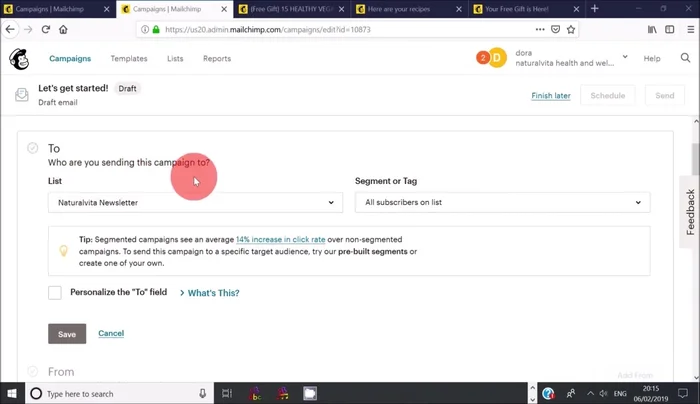
Task: Click the Finish later link
Action: pos(551,96)
